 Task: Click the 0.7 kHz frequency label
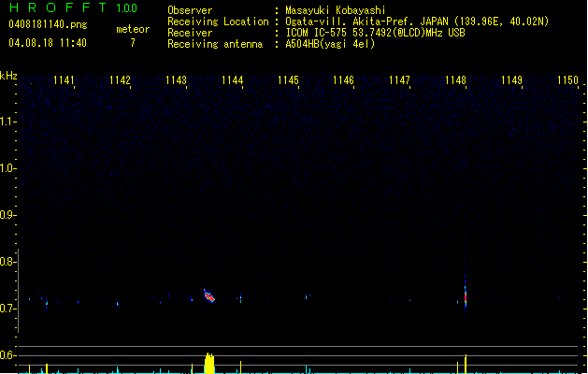coord(7,309)
